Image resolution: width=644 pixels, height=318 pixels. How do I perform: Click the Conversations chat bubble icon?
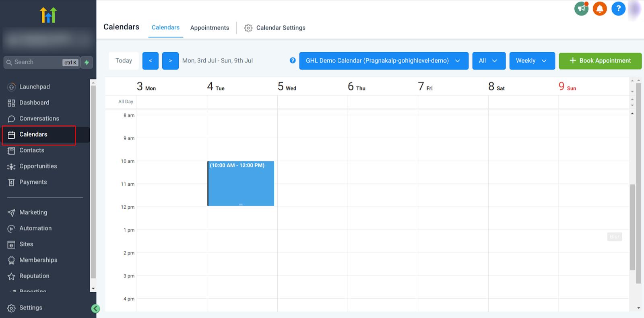click(11, 119)
